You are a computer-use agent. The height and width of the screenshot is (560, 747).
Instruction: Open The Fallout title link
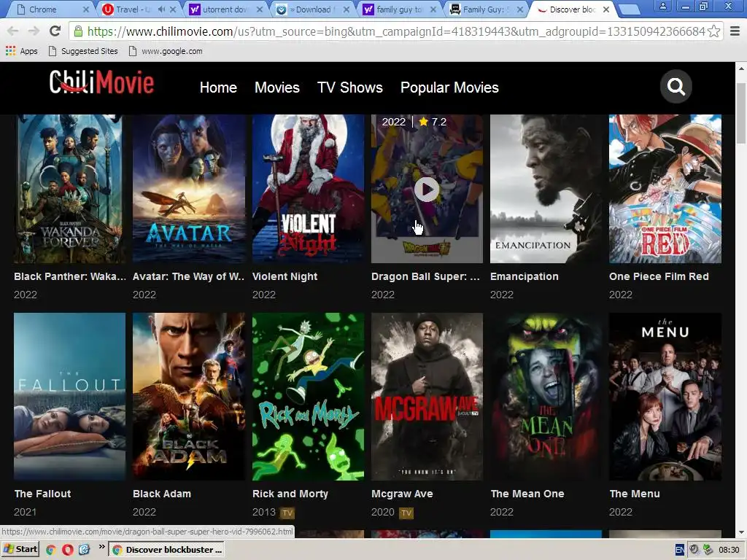(x=42, y=494)
